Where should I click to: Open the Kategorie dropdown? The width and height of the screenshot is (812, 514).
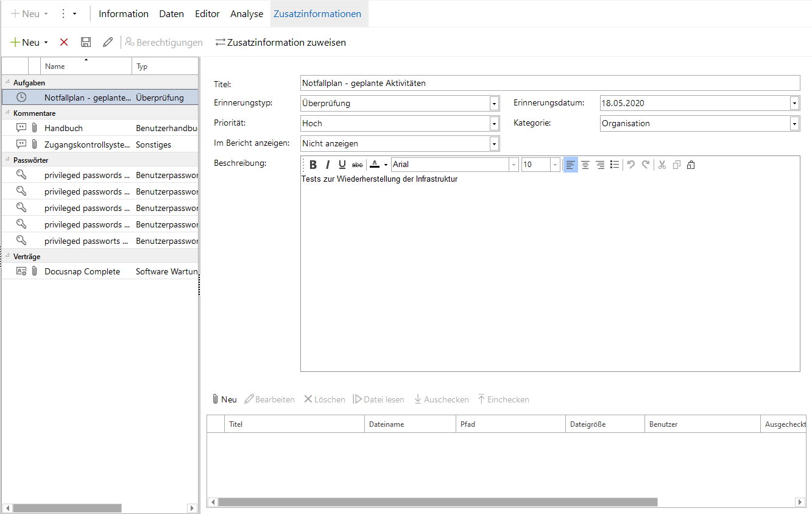794,124
